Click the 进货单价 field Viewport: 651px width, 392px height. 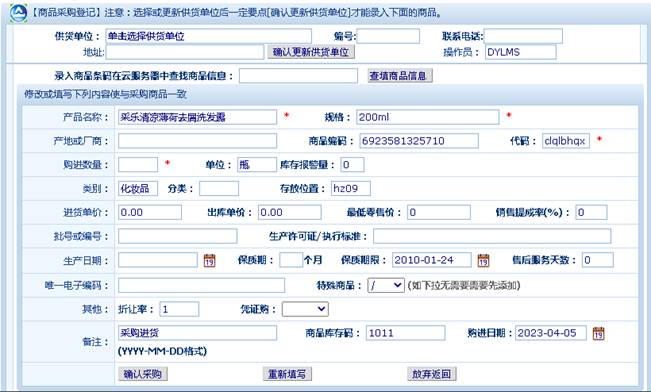(x=150, y=212)
